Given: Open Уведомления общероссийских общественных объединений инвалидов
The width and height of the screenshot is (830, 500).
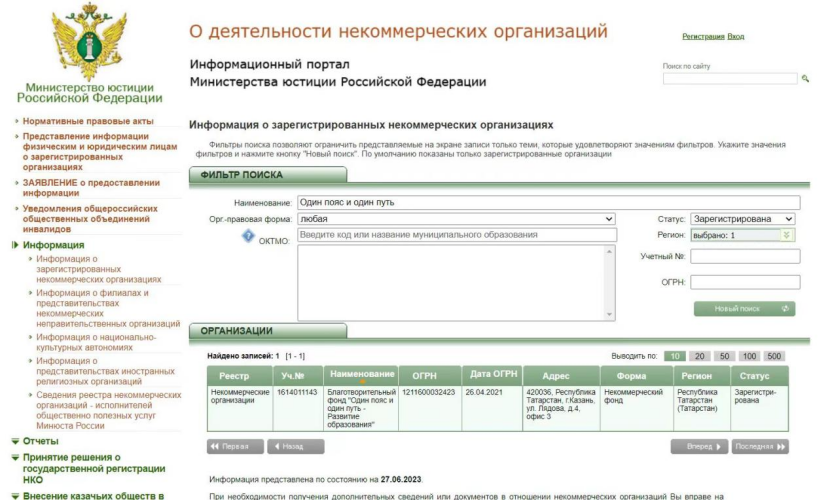Looking at the screenshot, I should 90,219.
